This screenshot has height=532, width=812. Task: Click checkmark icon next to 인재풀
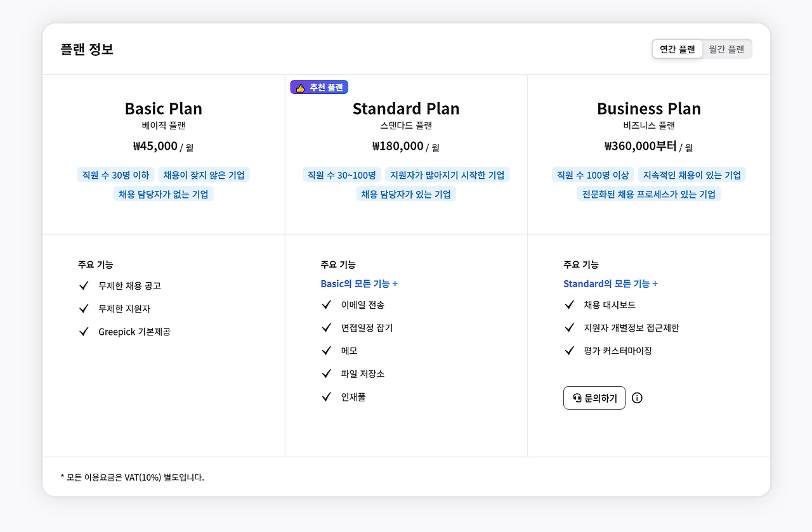pyautogui.click(x=326, y=397)
